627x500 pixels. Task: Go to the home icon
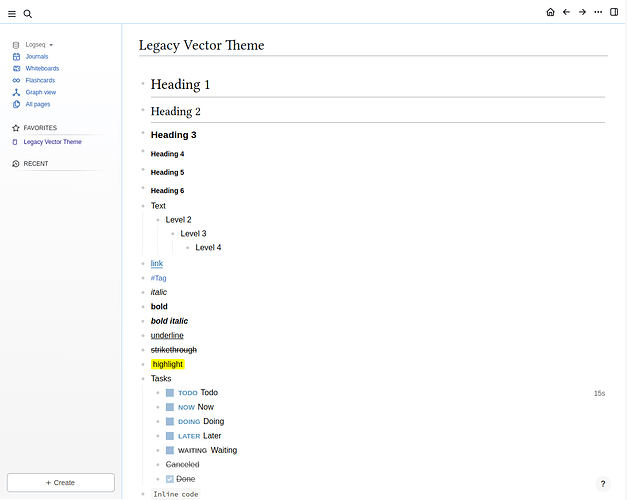coord(550,12)
